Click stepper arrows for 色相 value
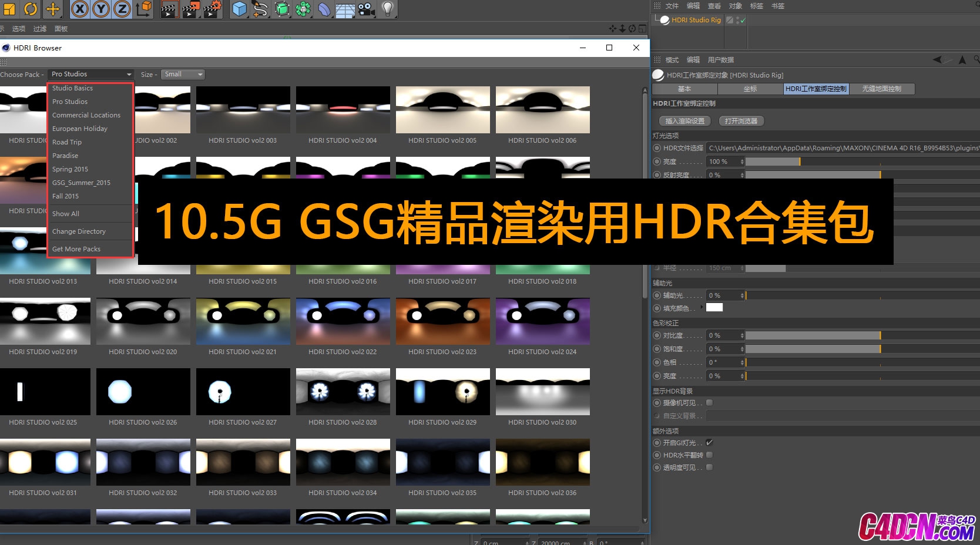The height and width of the screenshot is (545, 980). (x=742, y=362)
